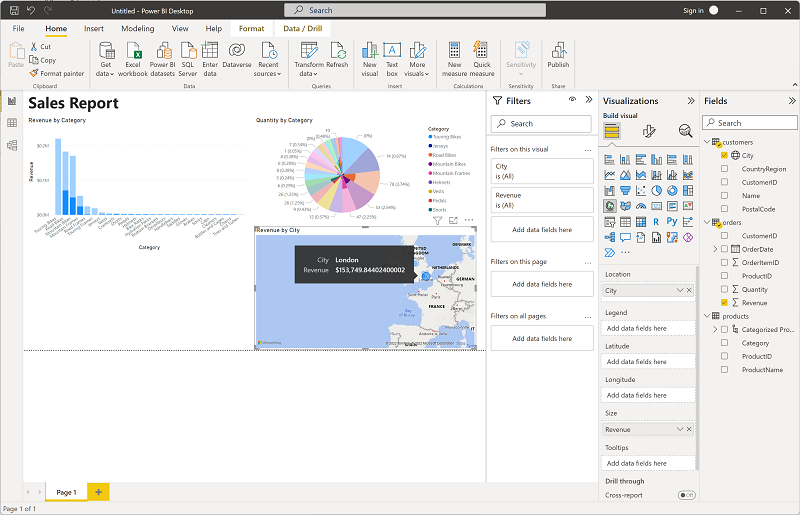Open the Format ribbon tab
The width and height of the screenshot is (800, 515).
(252, 29)
